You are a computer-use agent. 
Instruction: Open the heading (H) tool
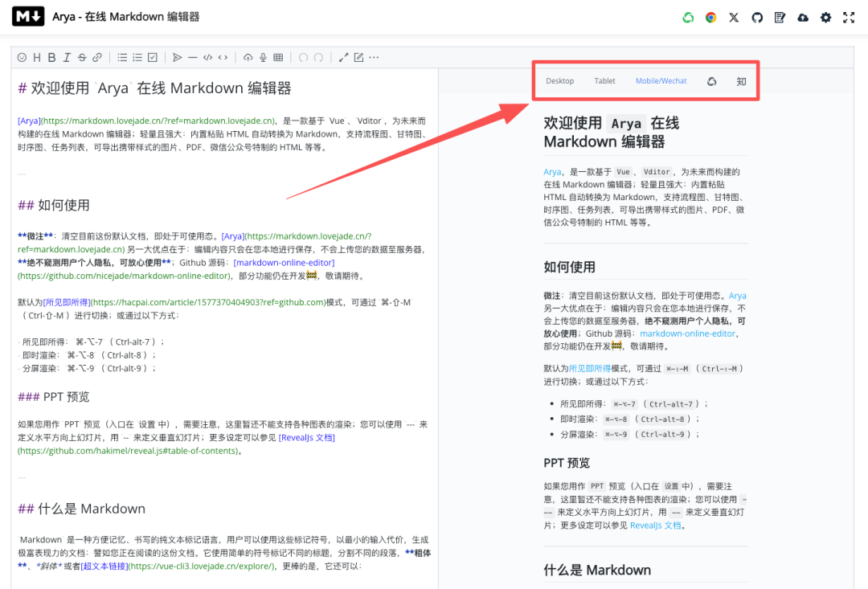coord(36,58)
